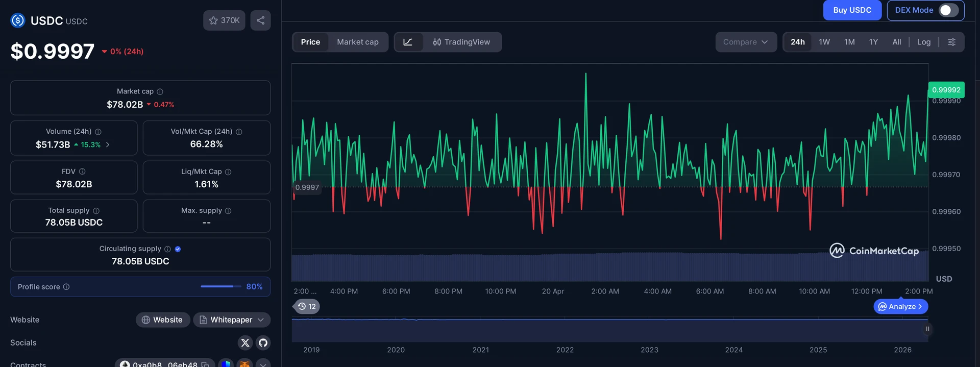Viewport: 980px width, 367px height.
Task: Click the 0xa0b8...06eb48 contract chip
Action: 164,363
